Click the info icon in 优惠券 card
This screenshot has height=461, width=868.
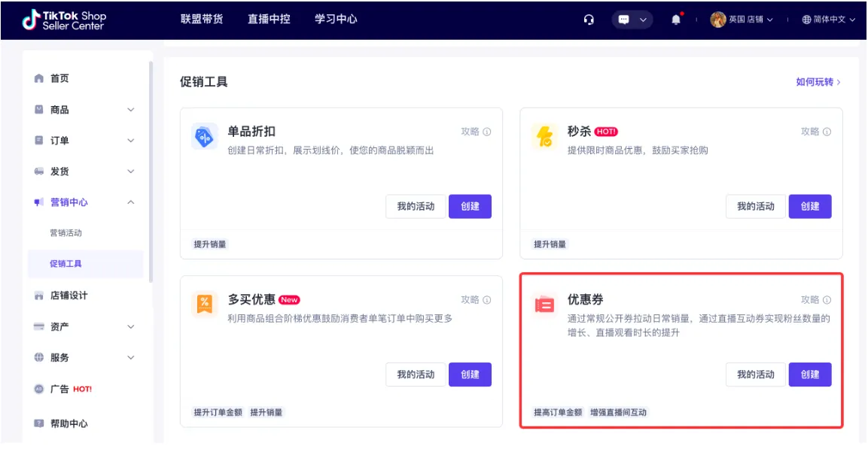point(827,299)
